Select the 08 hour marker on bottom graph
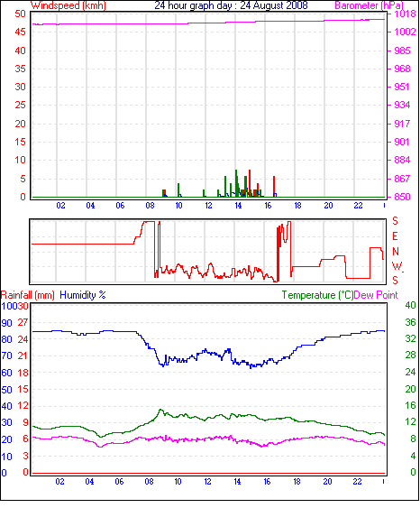 [x=150, y=482]
